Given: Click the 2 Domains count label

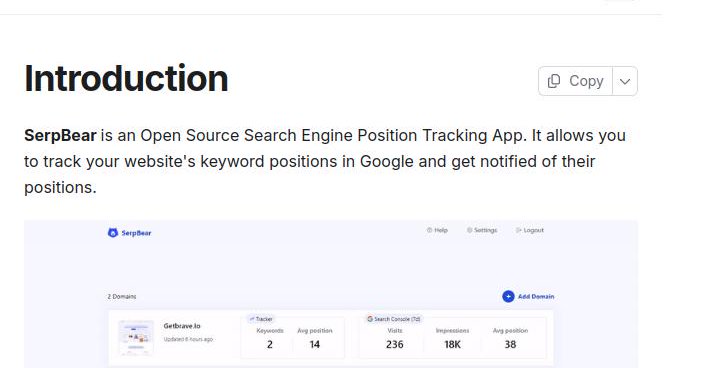Looking at the screenshot, I should tap(122, 296).
